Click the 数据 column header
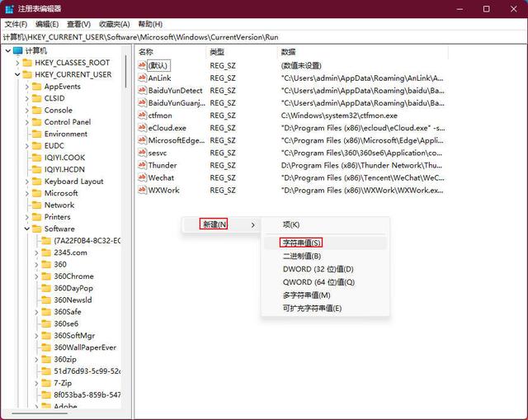The width and height of the screenshot is (528, 420). pyautogui.click(x=288, y=51)
